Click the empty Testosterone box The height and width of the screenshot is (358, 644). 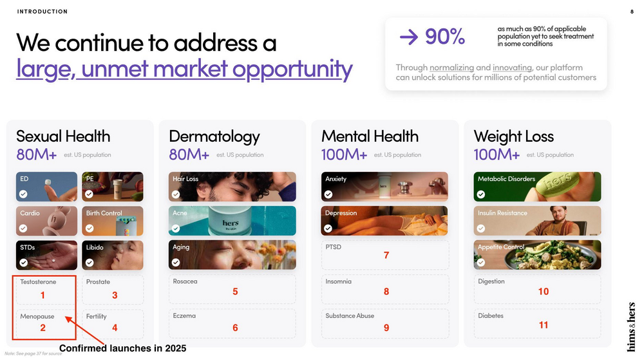tap(44, 289)
